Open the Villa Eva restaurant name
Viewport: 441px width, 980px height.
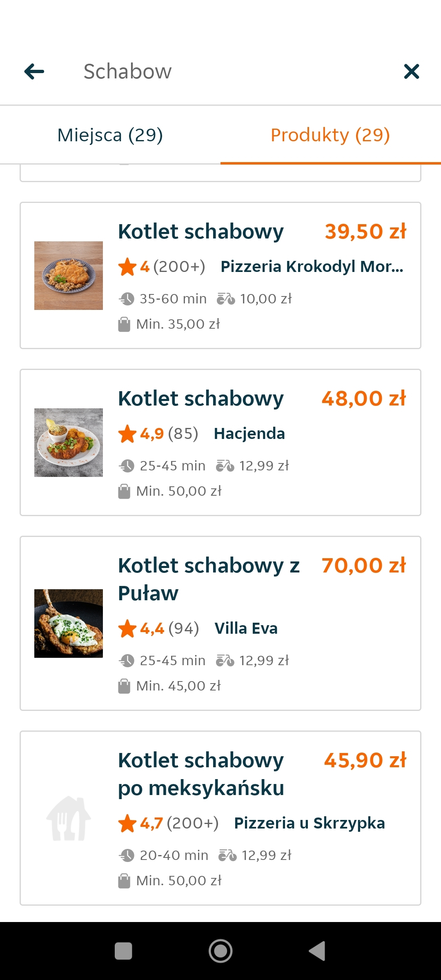pyautogui.click(x=246, y=628)
